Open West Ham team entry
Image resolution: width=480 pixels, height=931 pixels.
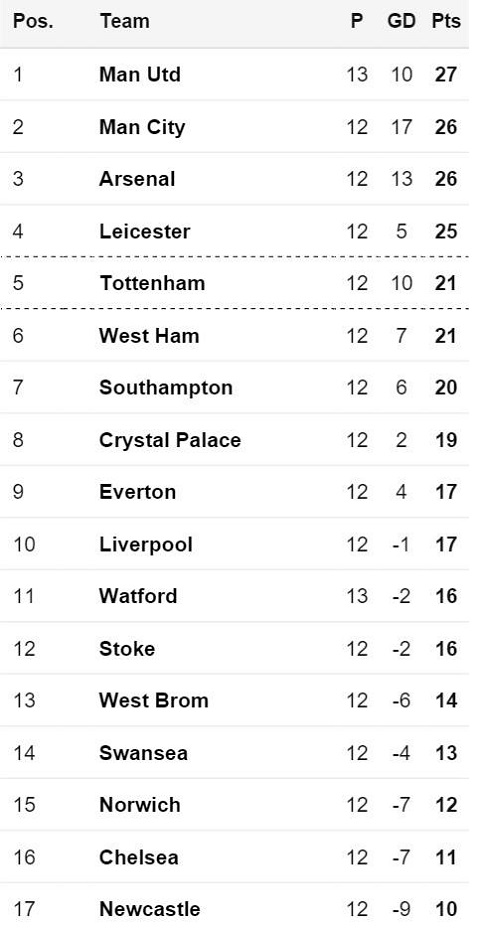coord(149,336)
